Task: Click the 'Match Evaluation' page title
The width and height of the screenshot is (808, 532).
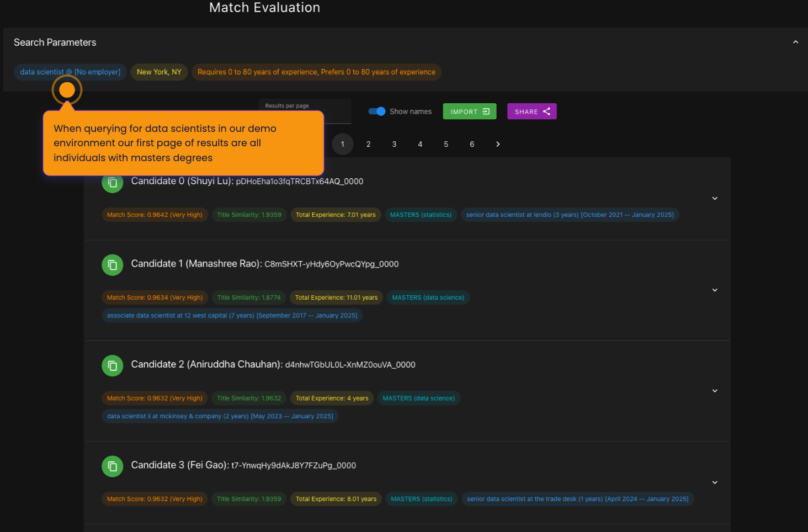Action: (265, 8)
